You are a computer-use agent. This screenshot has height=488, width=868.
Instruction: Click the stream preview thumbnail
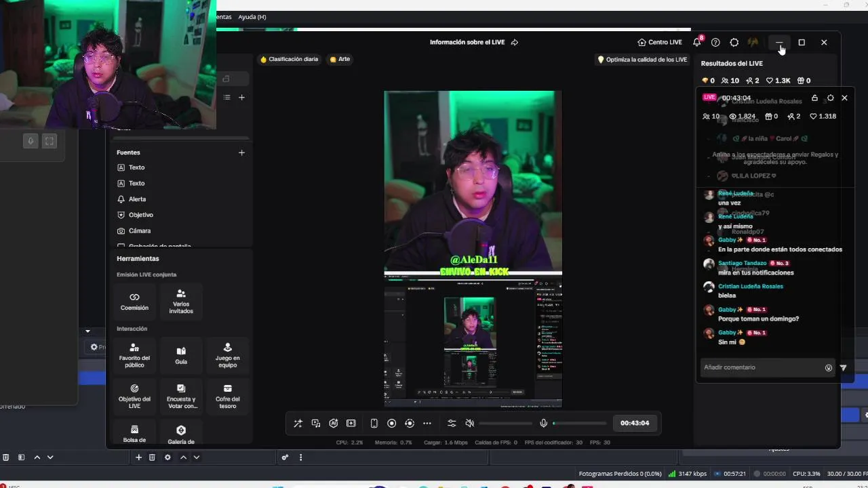[473, 249]
